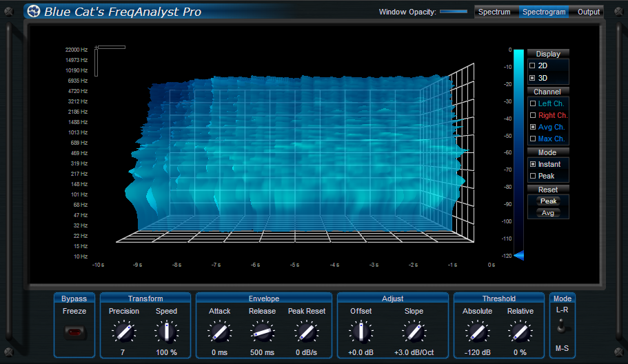Toggle the 3D display checkbox
This screenshot has height=364, width=628.
532,78
